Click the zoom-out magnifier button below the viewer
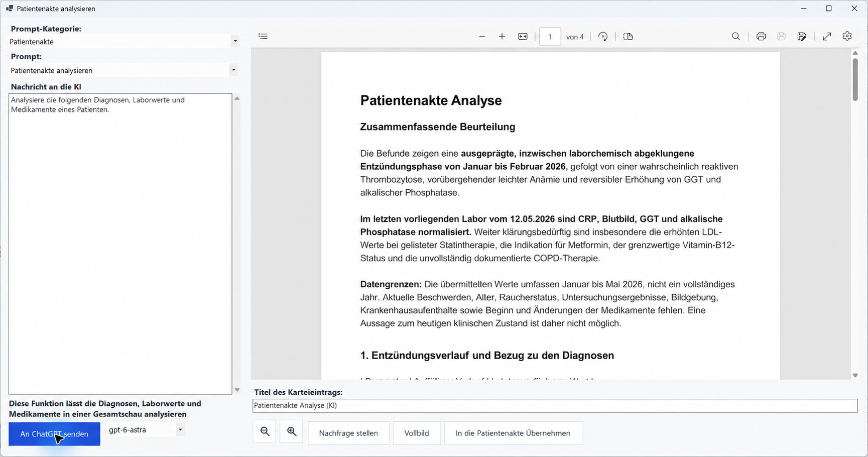 (265, 432)
